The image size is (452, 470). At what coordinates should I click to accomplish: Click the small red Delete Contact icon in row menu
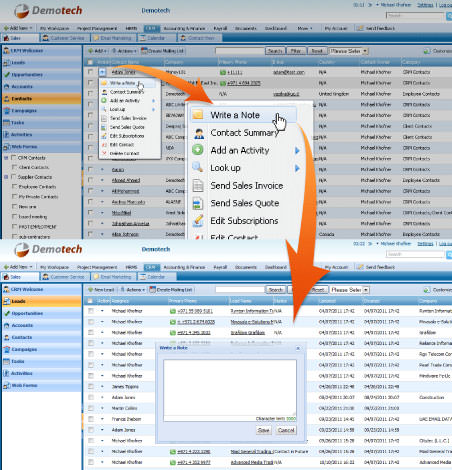coord(104,153)
